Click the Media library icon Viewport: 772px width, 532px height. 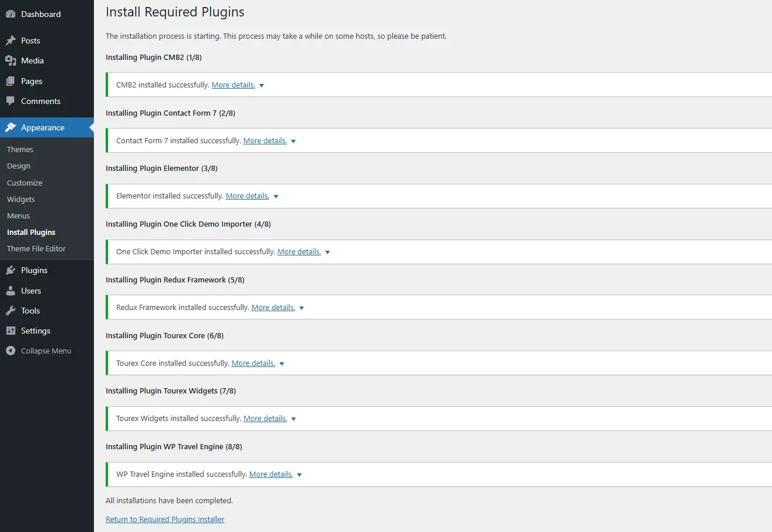tap(11, 60)
